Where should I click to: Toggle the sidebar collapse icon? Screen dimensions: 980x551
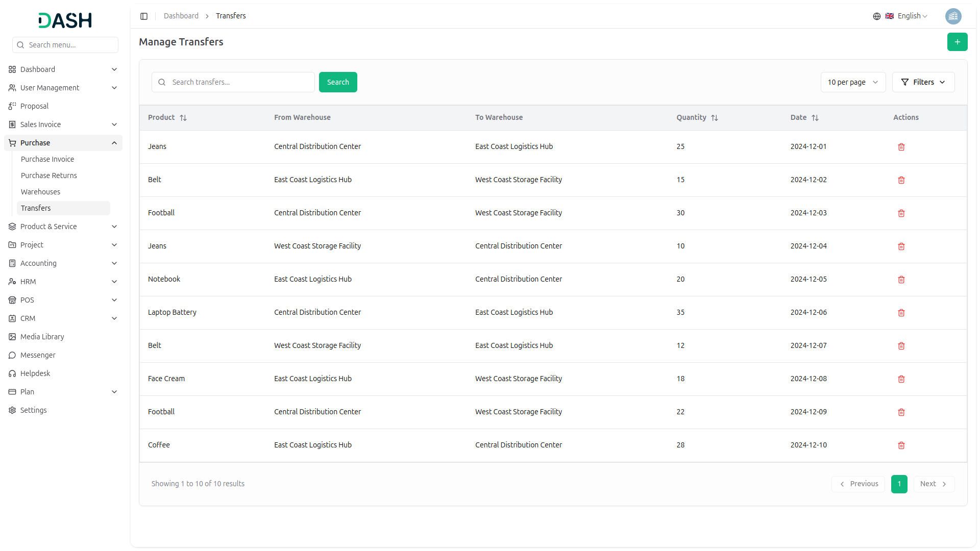pos(144,16)
